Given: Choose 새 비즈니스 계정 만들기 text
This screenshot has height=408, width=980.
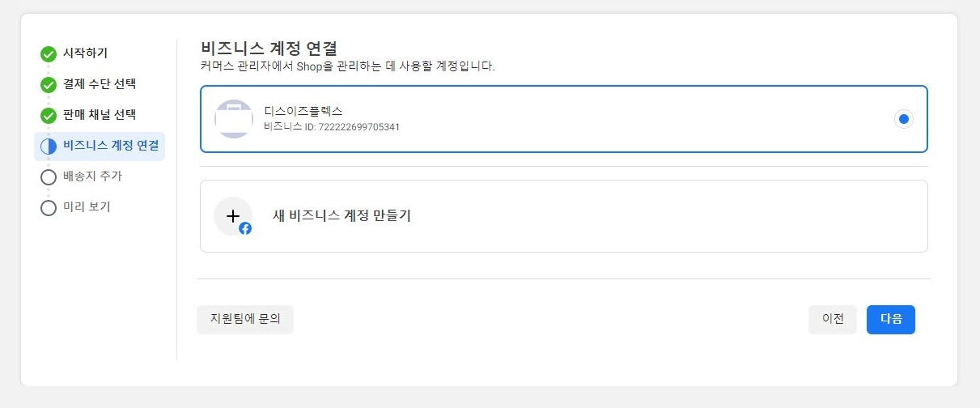Looking at the screenshot, I should pyautogui.click(x=342, y=216).
